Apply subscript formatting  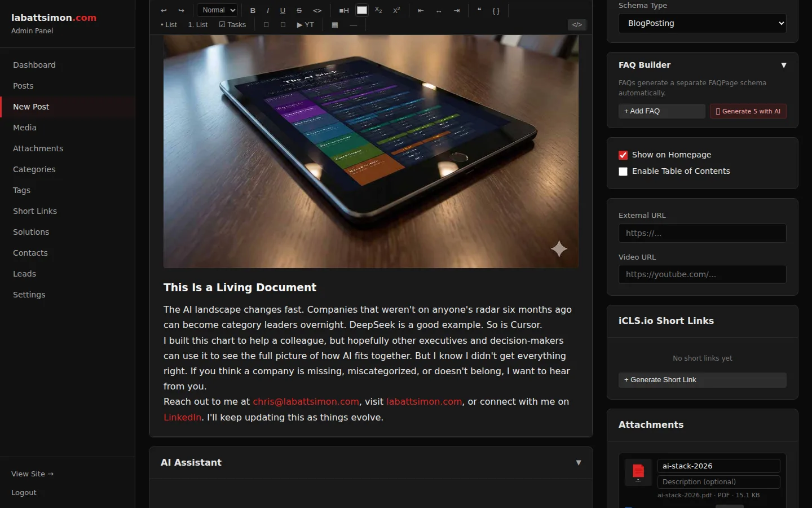[378, 11]
